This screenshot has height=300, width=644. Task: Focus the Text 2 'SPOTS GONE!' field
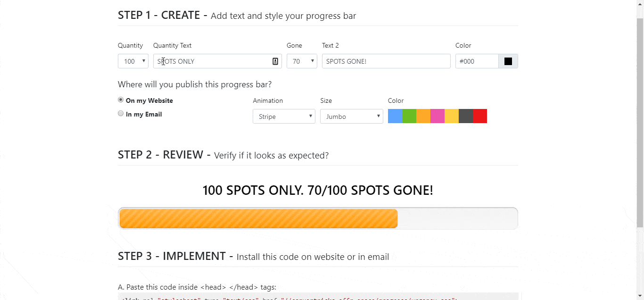[386, 61]
